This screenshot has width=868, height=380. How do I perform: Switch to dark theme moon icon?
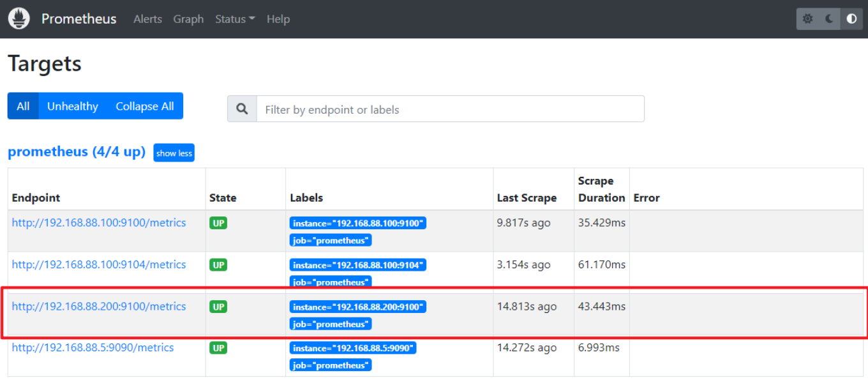tap(829, 19)
